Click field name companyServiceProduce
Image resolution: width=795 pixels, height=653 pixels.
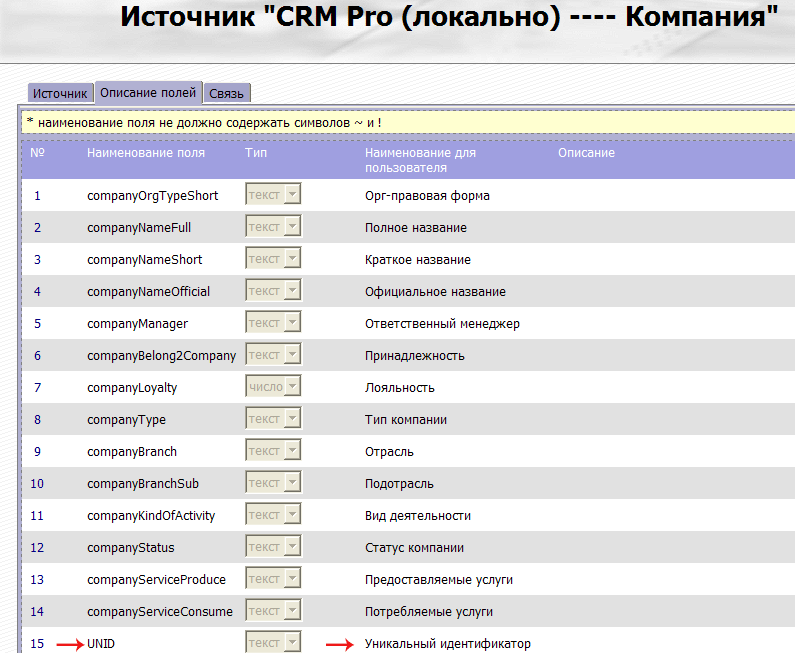coord(157,579)
